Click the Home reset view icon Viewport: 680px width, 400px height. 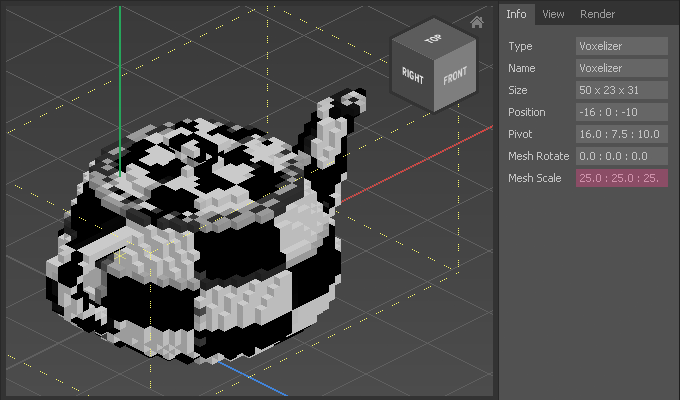coord(477,22)
